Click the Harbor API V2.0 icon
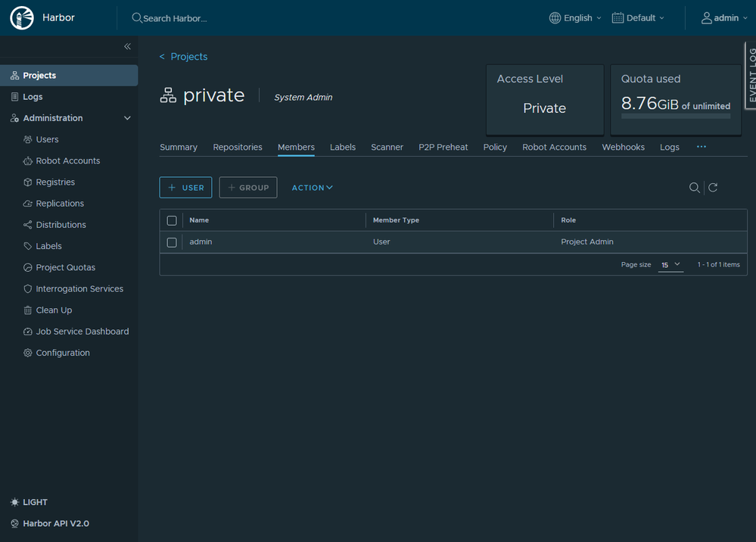Screen dimensions: 756x542 coord(15,523)
